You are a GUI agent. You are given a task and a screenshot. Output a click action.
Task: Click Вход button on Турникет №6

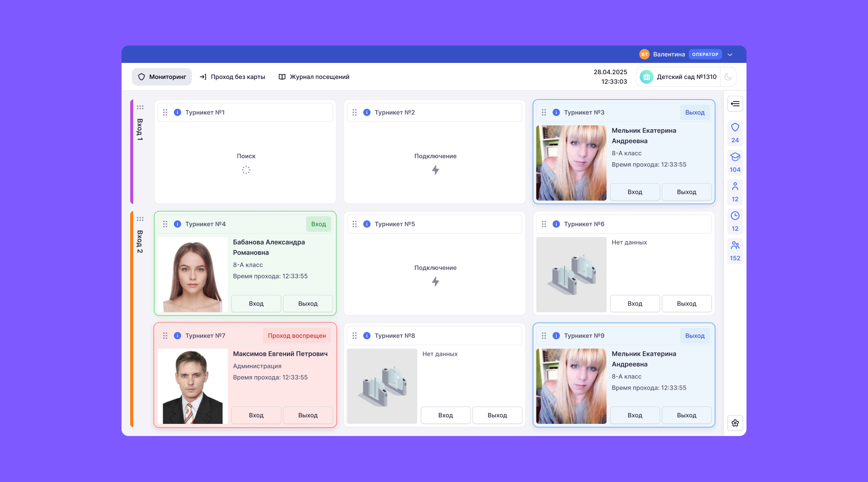pyautogui.click(x=635, y=304)
